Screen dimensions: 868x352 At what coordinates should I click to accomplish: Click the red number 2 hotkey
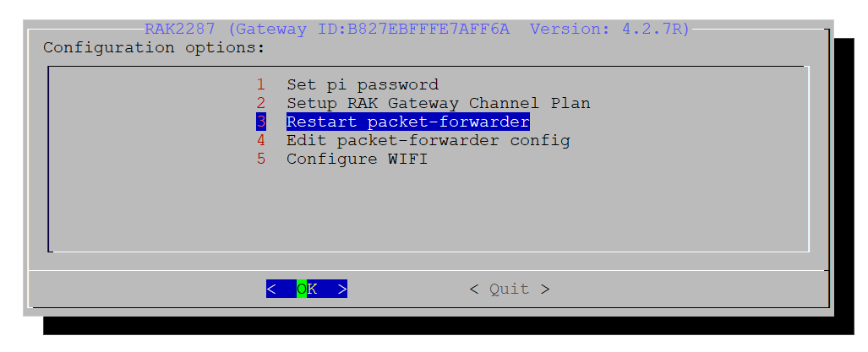point(260,103)
